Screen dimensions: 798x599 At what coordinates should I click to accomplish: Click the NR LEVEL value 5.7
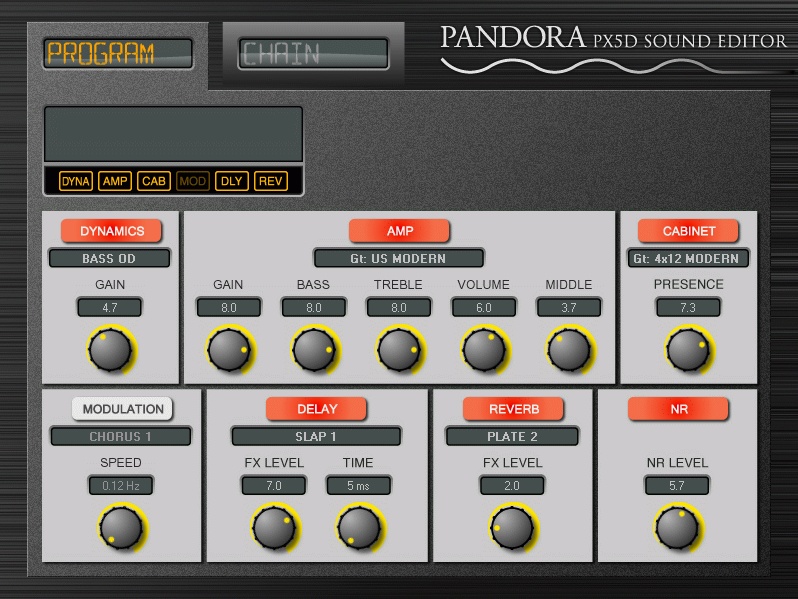[677, 486]
